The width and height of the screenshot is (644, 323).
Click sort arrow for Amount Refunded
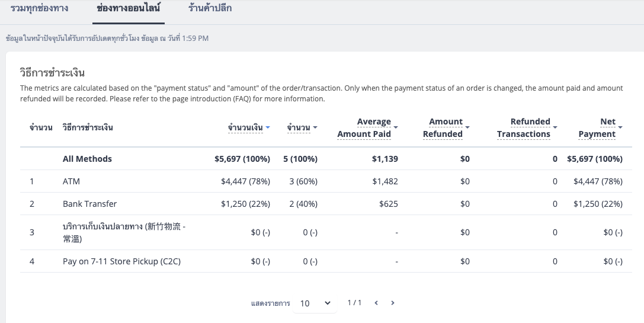(467, 127)
